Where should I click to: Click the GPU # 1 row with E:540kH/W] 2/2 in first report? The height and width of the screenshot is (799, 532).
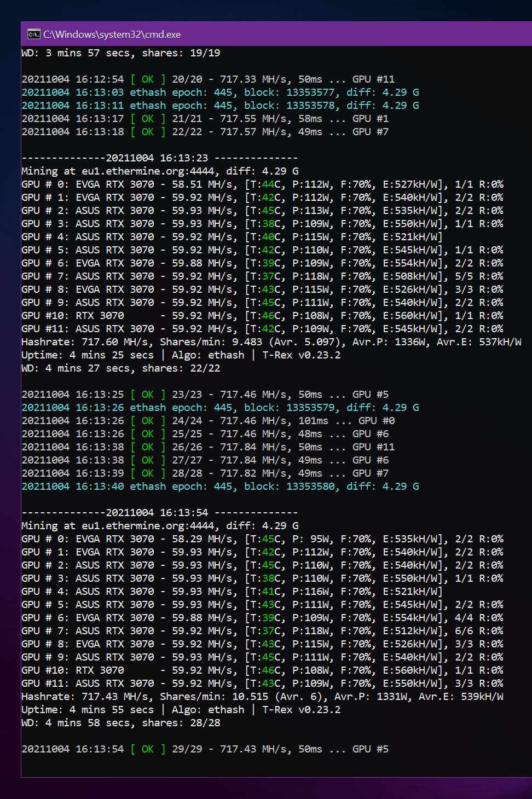(262, 198)
